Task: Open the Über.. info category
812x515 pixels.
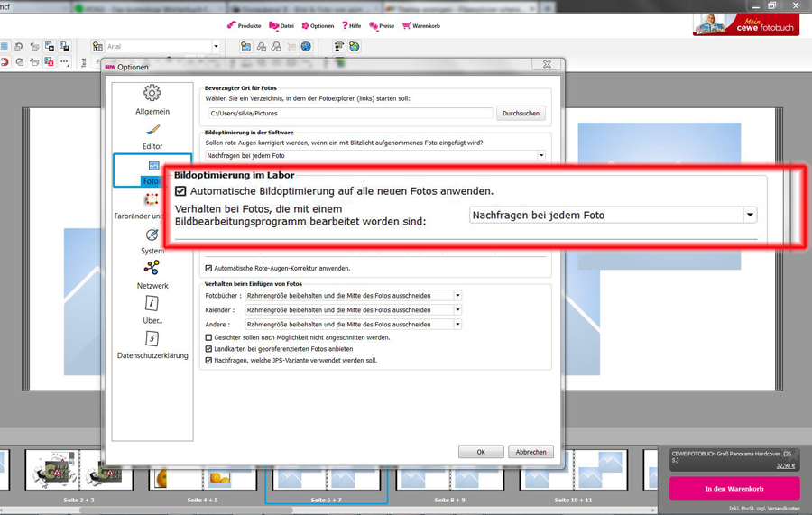Action: tap(152, 310)
